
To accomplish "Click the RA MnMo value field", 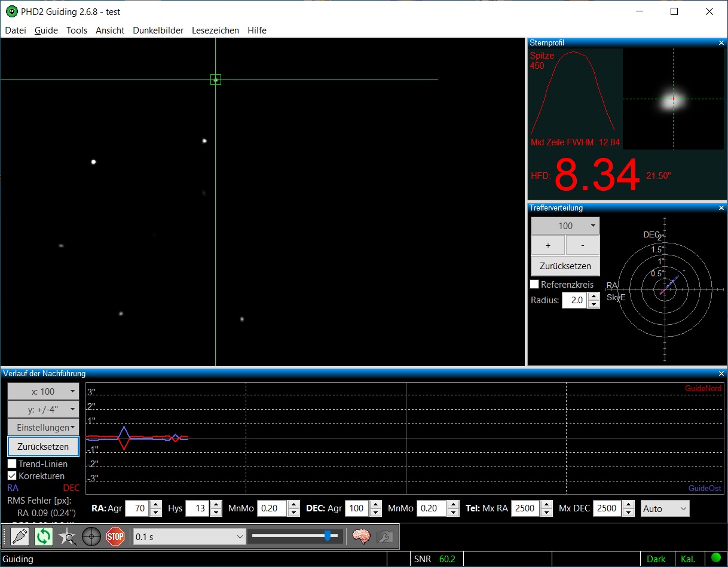I will coord(272,508).
